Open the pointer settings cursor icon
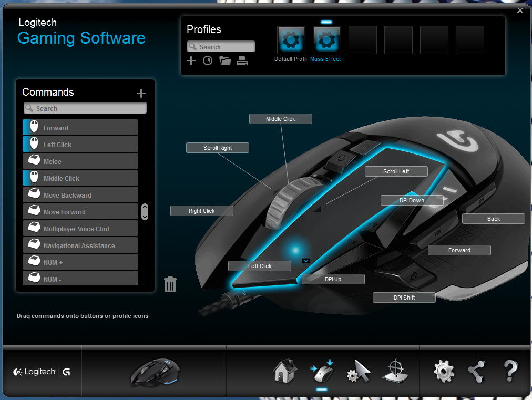The height and width of the screenshot is (400, 532). coord(359,371)
